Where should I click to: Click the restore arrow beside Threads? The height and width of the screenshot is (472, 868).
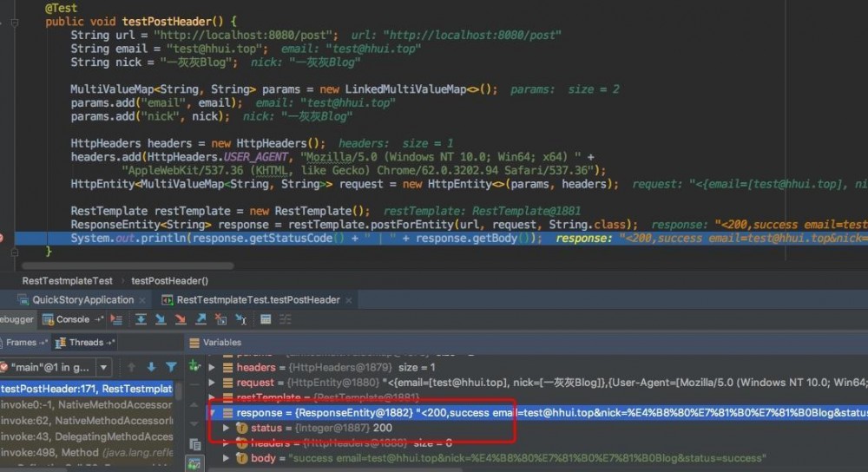[x=110, y=343]
